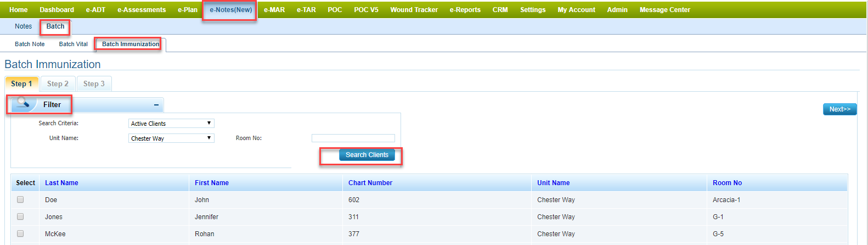Open the Wound Tracker menu
868x245 pixels.
tap(414, 10)
